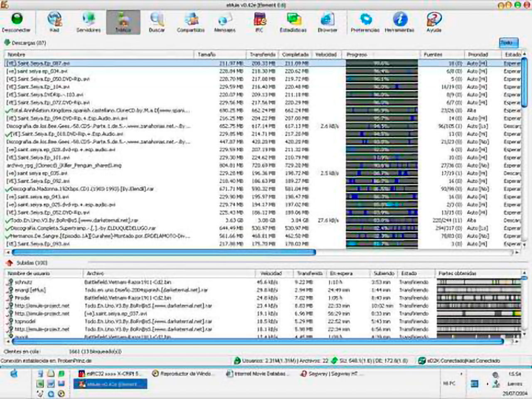Click the downloads list horizontal scrollbar

click(x=164, y=252)
